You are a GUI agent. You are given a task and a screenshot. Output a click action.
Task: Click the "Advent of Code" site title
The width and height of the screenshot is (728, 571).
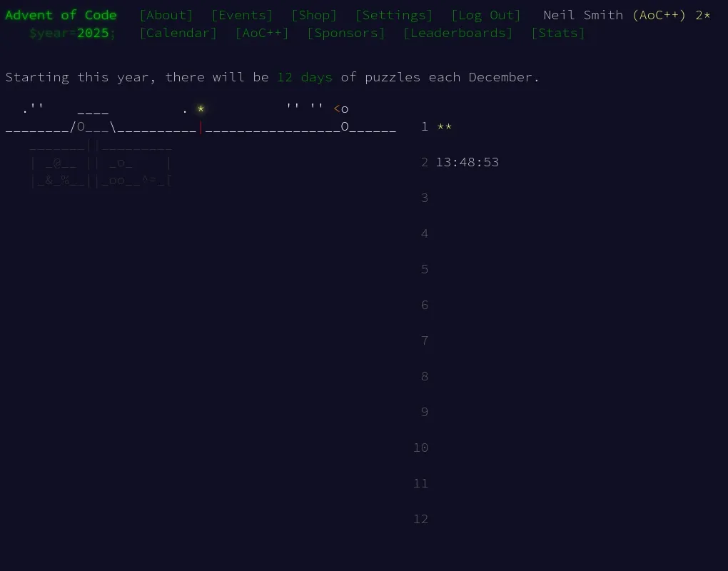tap(61, 14)
